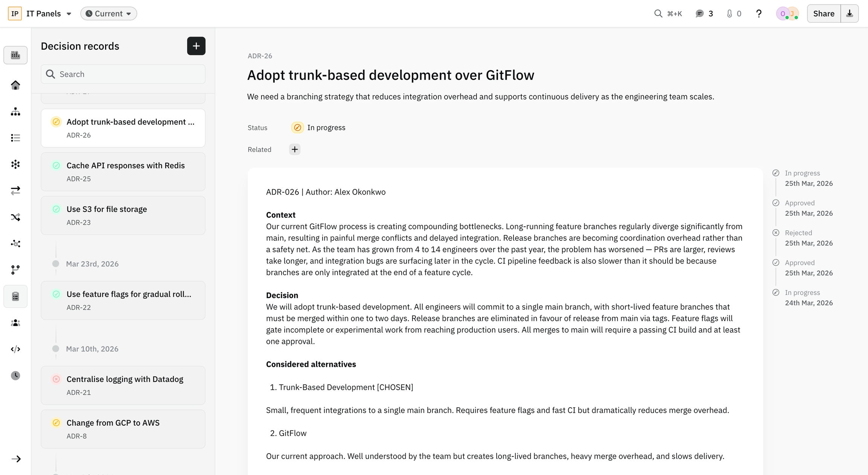Open the code brackets icon in sidebar
The image size is (868, 475).
[15, 349]
